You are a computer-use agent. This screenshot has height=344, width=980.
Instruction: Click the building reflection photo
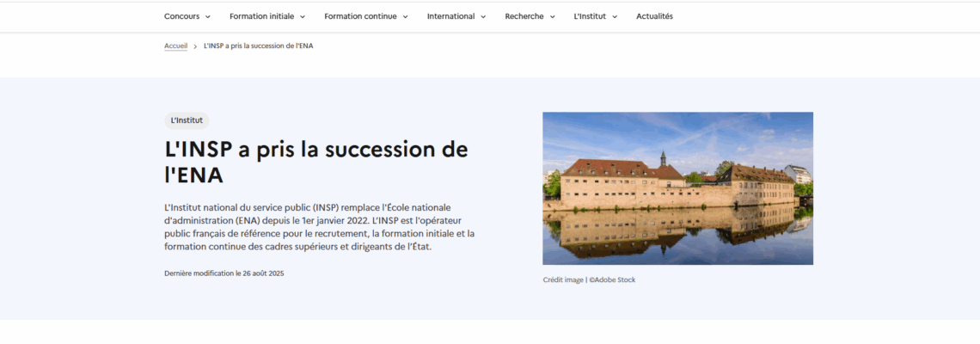pos(677,188)
